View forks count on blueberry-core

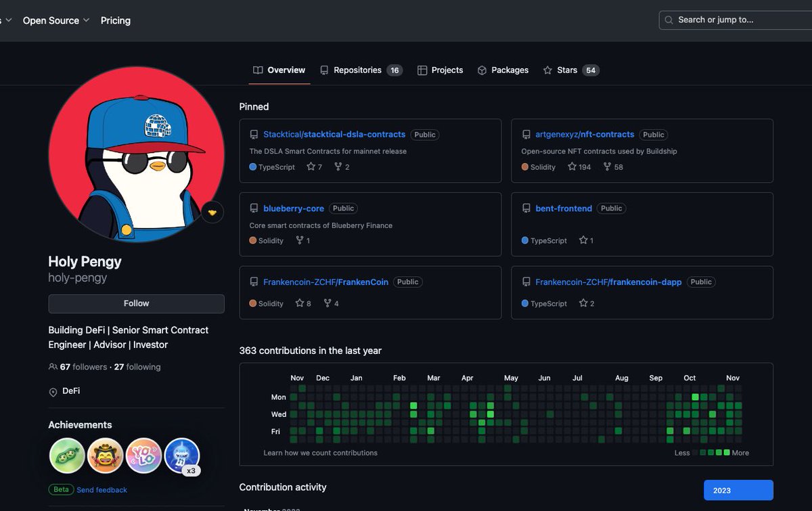[302, 240]
